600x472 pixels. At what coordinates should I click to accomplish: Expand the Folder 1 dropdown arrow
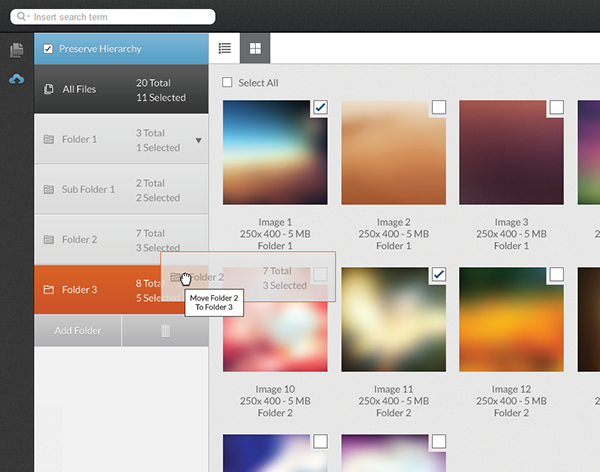[x=199, y=140]
